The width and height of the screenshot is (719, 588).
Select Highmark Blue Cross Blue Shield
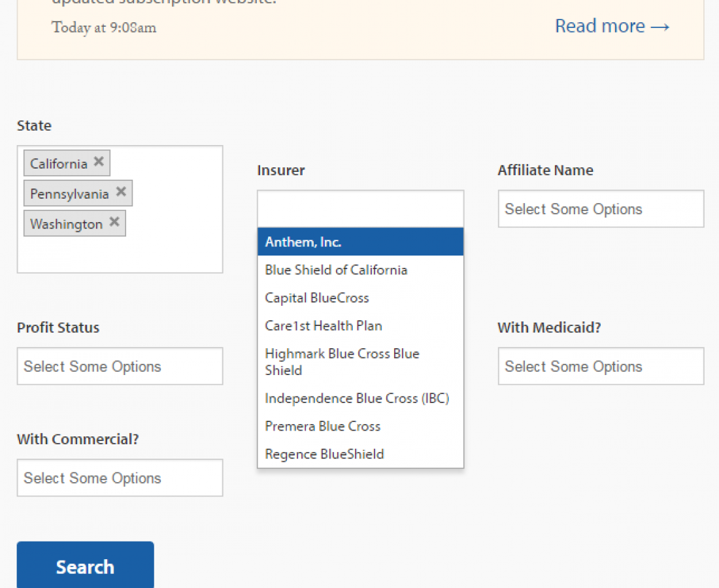(360, 361)
